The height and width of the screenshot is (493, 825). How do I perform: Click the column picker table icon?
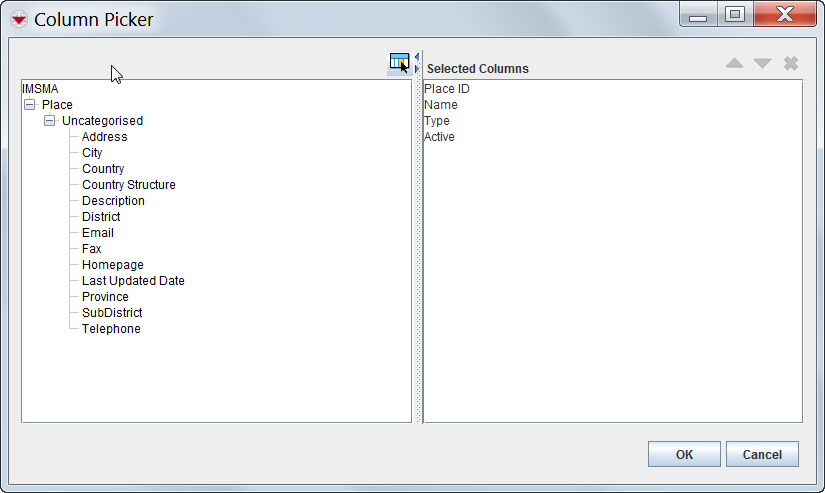pyautogui.click(x=399, y=63)
